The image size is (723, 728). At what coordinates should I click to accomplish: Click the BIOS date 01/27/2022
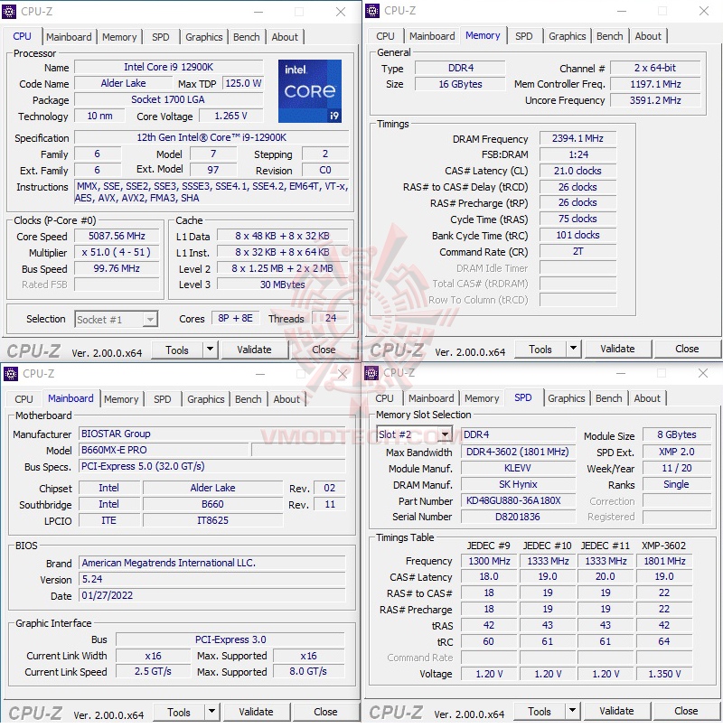pos(212,595)
